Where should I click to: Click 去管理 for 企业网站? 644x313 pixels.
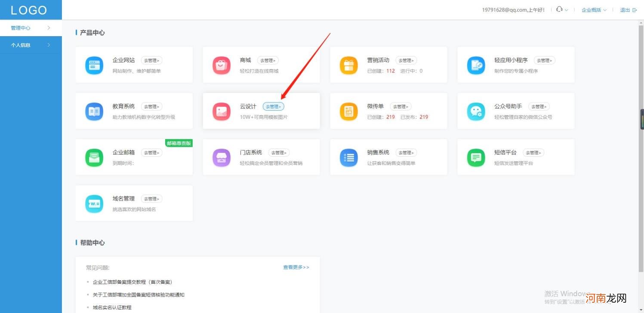point(152,61)
